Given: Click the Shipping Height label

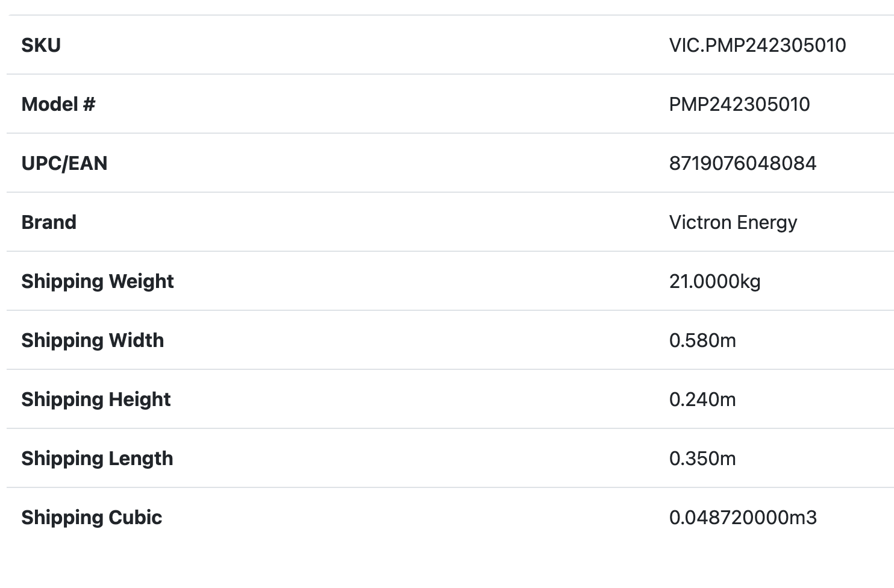Looking at the screenshot, I should click(96, 399).
